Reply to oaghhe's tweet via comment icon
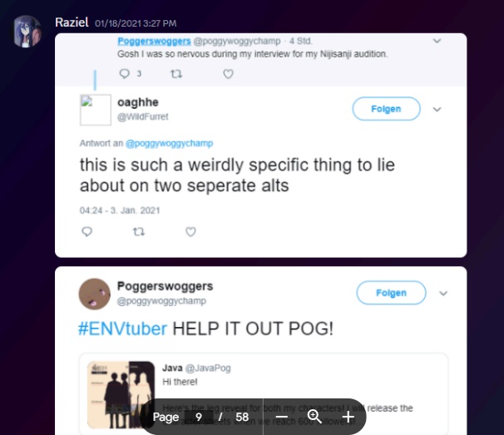504x435 pixels. (x=87, y=231)
